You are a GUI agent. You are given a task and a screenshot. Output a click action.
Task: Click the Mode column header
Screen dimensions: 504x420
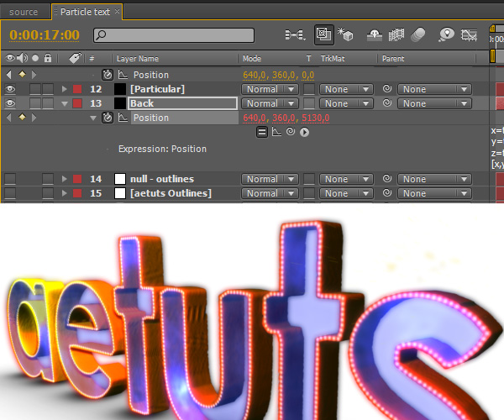click(x=252, y=59)
